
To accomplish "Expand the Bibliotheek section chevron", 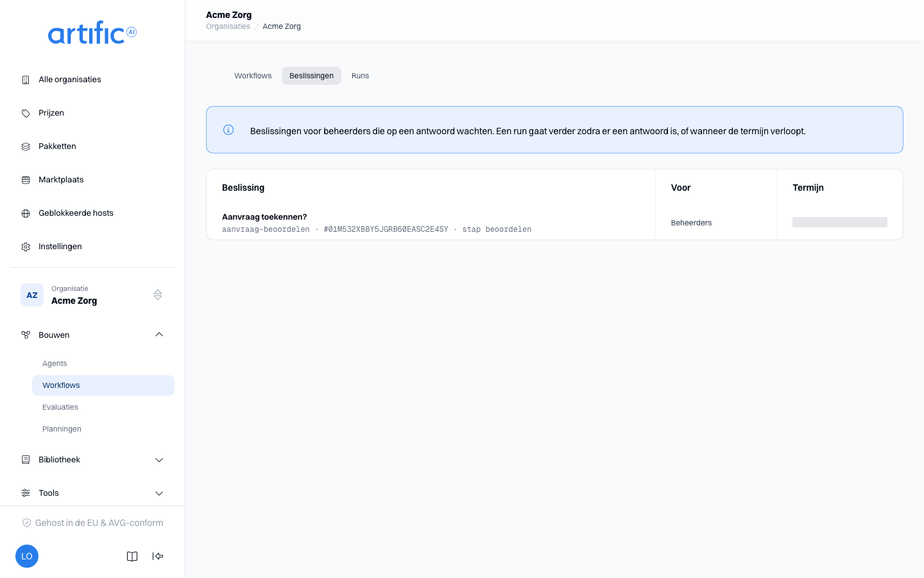I will 159,460.
